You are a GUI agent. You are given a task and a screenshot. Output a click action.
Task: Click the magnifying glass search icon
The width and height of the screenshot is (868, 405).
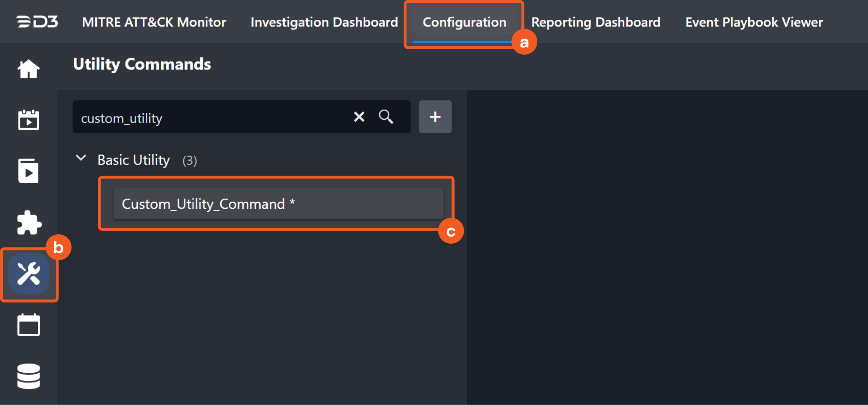coord(386,117)
